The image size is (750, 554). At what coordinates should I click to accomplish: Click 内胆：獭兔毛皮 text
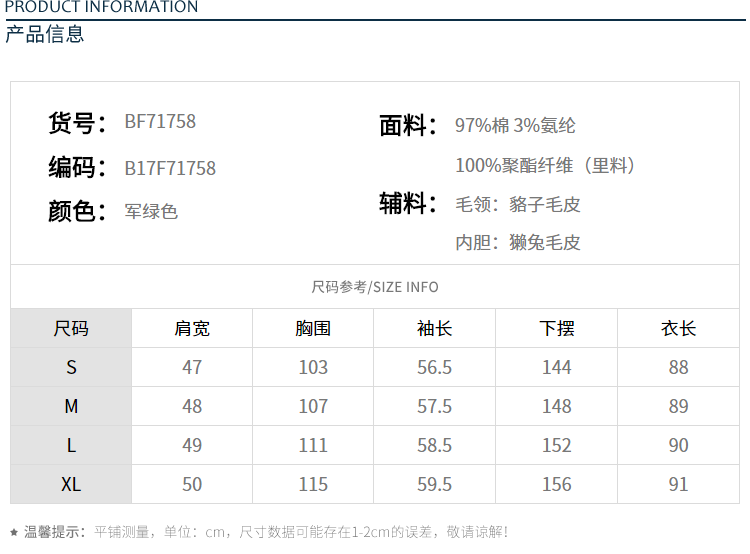click(x=518, y=243)
